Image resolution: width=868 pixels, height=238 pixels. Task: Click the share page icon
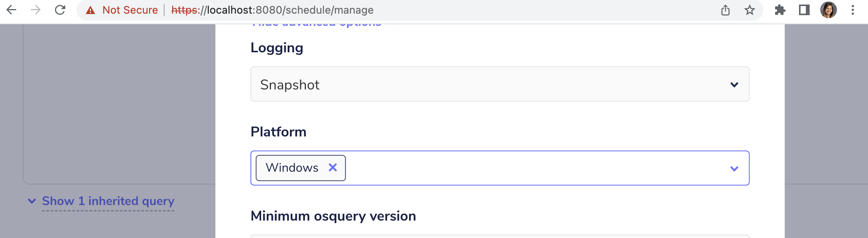pyautogui.click(x=725, y=10)
